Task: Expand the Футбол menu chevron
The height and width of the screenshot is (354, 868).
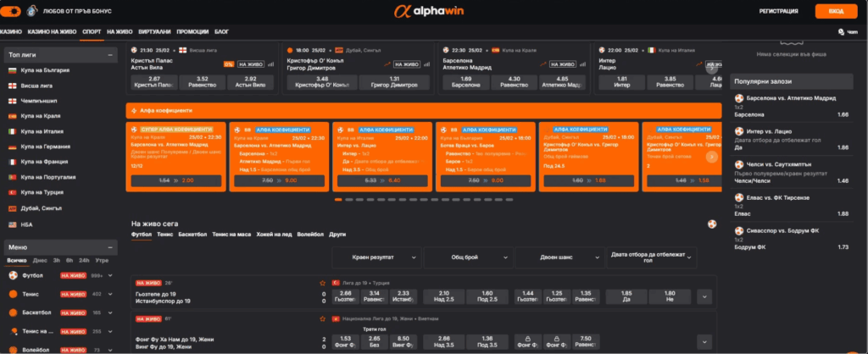Action: pyautogui.click(x=112, y=276)
